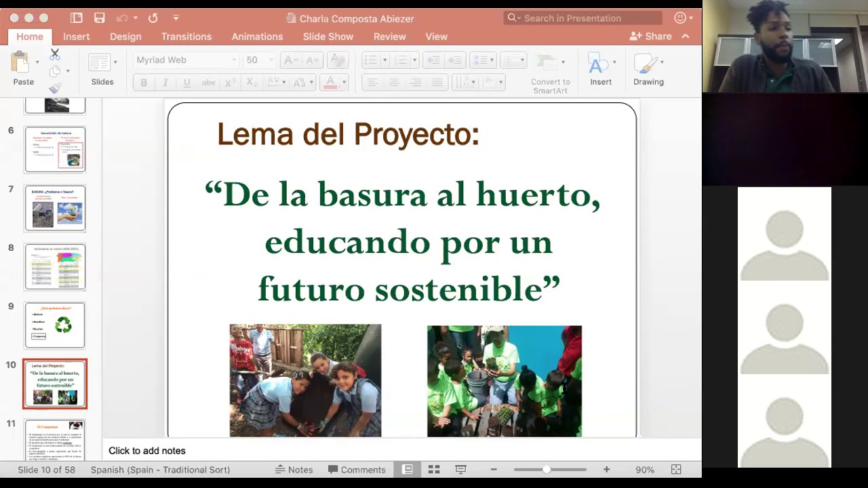
Task: Toggle Underline formatting
Action: (187, 83)
